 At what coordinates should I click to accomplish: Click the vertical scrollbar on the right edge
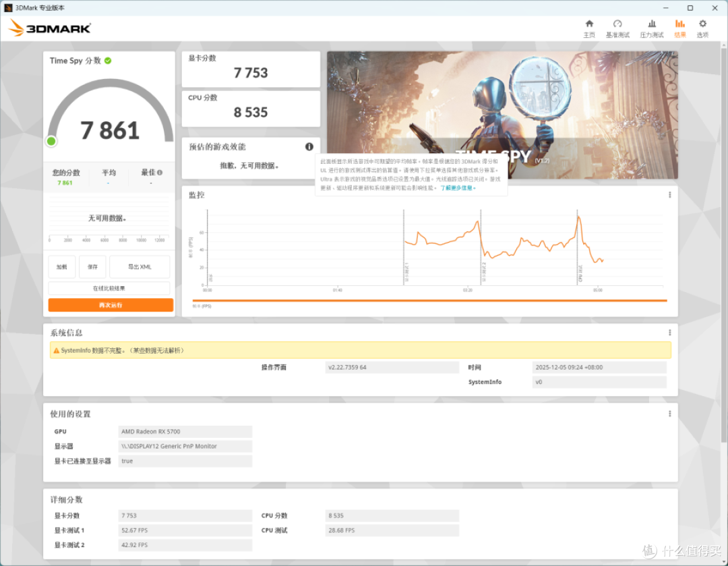[x=723, y=244]
